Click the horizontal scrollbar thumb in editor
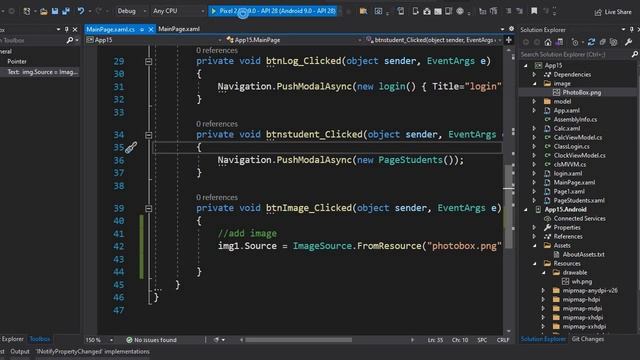Screen dimensions: 640x360 click(x=298, y=340)
